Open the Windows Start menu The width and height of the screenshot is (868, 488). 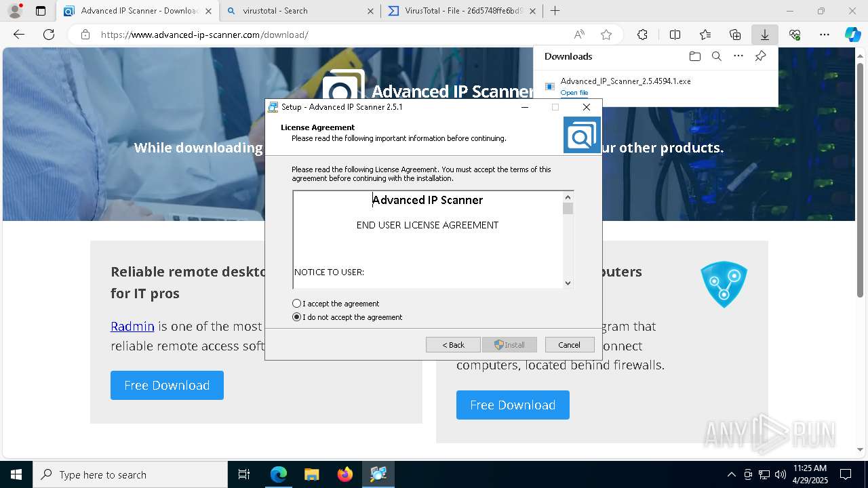pyautogui.click(x=16, y=474)
